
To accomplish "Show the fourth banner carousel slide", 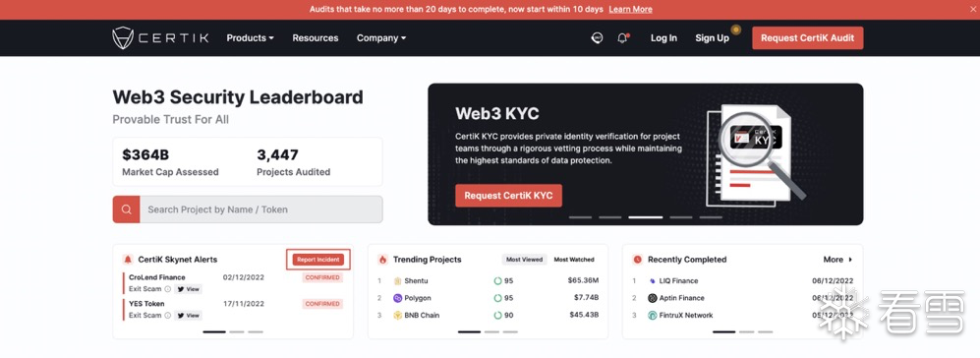I will [x=680, y=217].
